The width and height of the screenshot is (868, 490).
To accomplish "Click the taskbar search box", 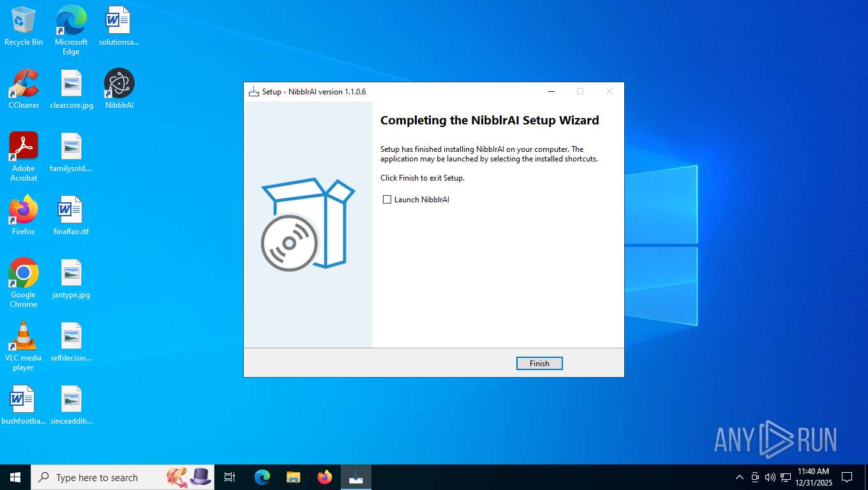I will click(x=123, y=477).
